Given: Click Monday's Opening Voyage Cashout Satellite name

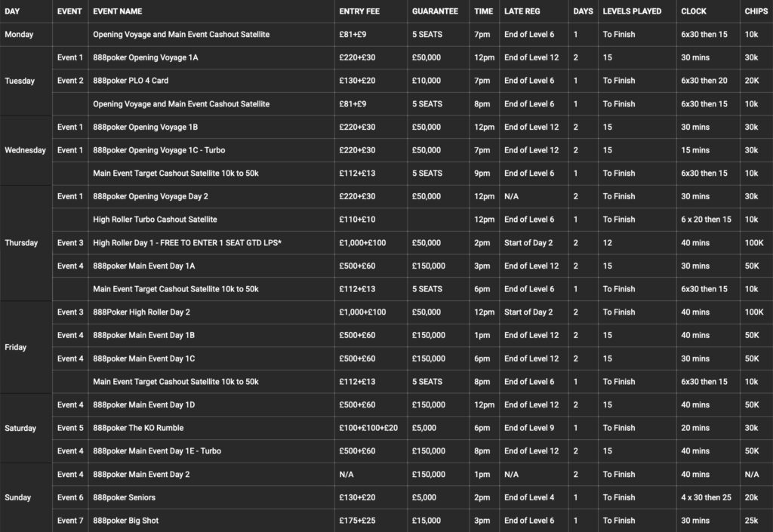Looking at the screenshot, I should pos(181,35).
